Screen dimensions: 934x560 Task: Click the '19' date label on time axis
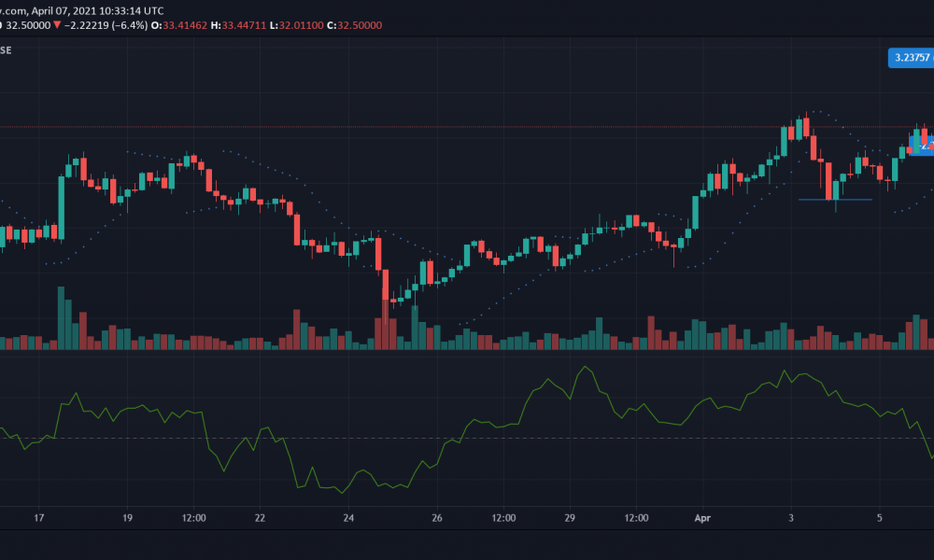pos(127,518)
